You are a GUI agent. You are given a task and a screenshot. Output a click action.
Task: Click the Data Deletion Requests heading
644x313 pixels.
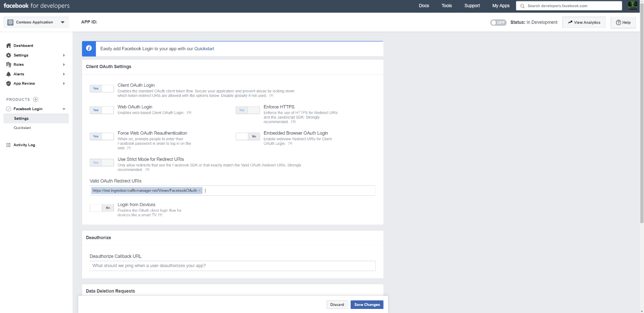(x=110, y=291)
